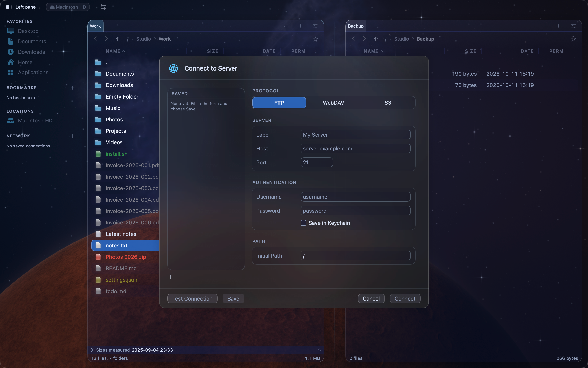
Task: Select the parent folder ".." row
Action: (125, 62)
